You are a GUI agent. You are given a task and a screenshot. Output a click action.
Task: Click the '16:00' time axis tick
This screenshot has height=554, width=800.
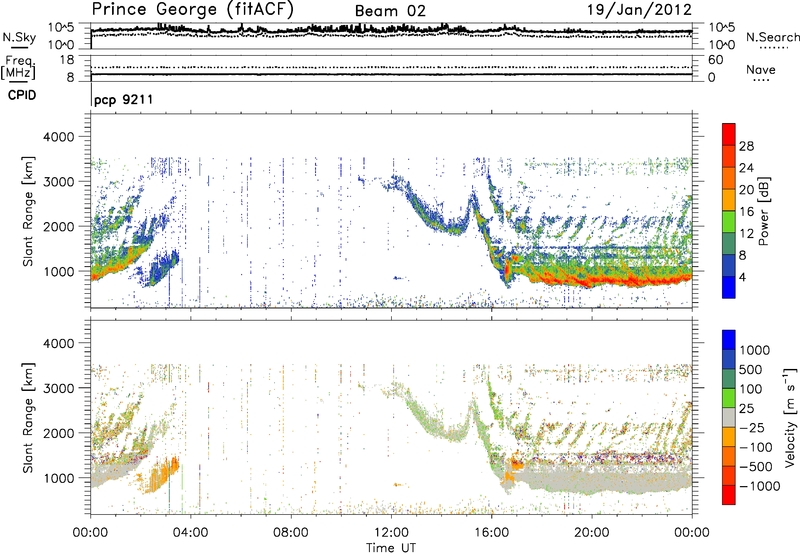coord(491,533)
